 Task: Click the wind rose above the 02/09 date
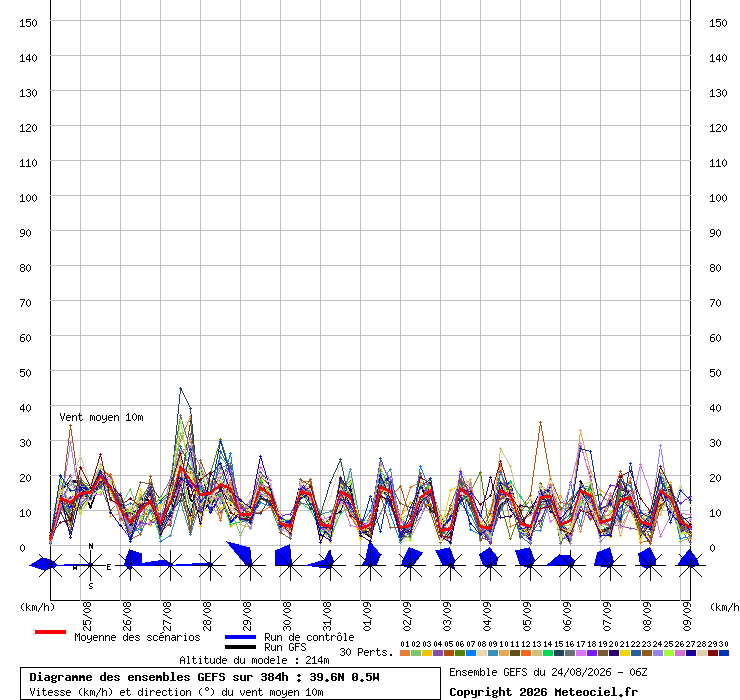pos(411,565)
